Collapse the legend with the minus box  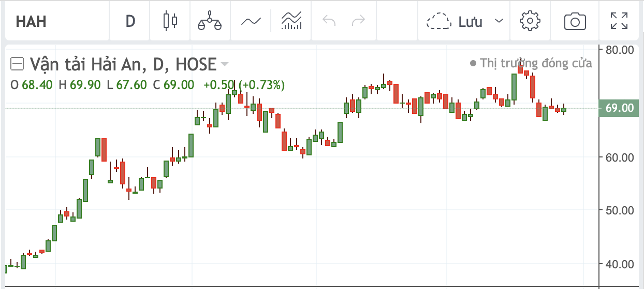(17, 64)
